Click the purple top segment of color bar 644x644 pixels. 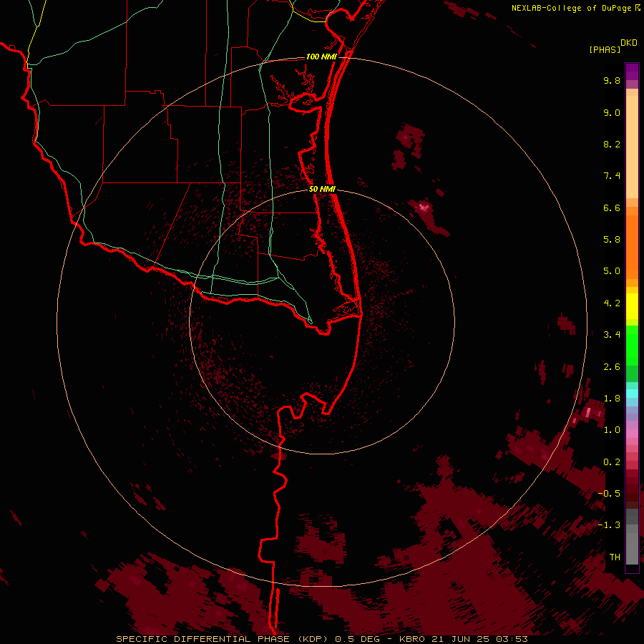coord(632,72)
